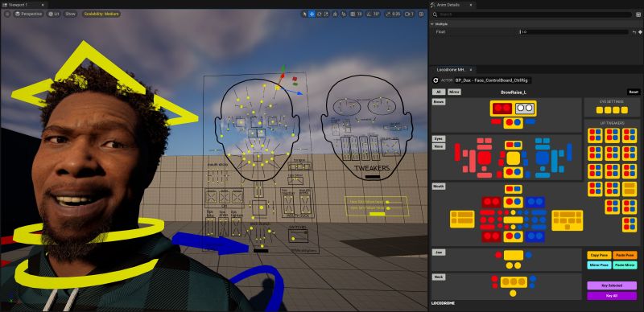Select last yellow square under Eye Settings

pos(625,110)
